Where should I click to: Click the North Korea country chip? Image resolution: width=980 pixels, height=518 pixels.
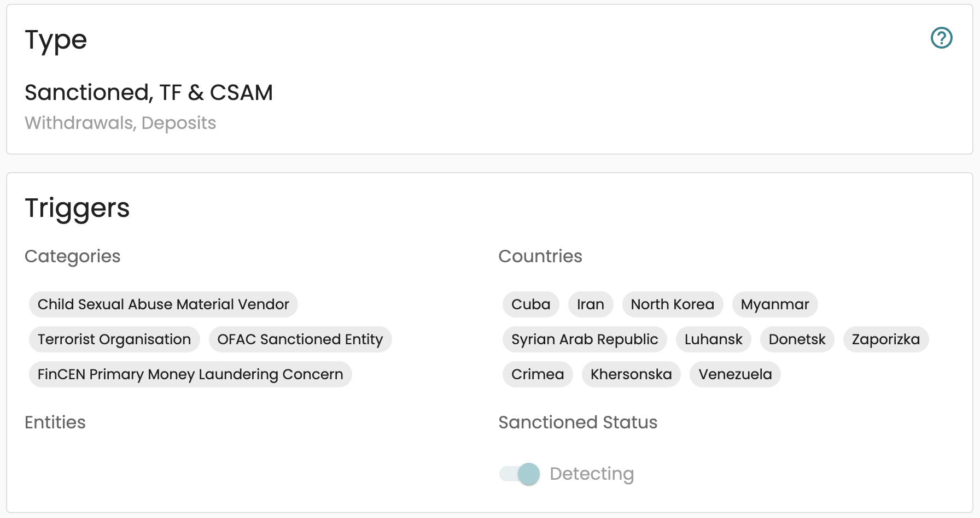672,304
